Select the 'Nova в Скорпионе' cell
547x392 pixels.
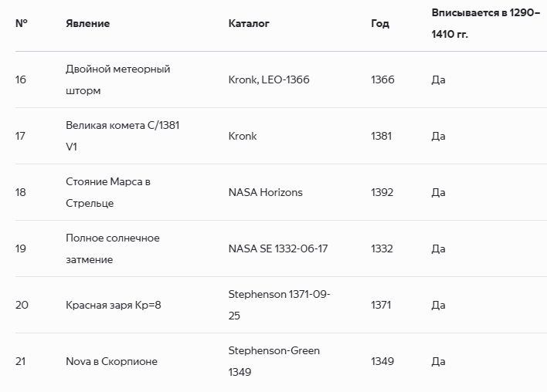(111, 361)
